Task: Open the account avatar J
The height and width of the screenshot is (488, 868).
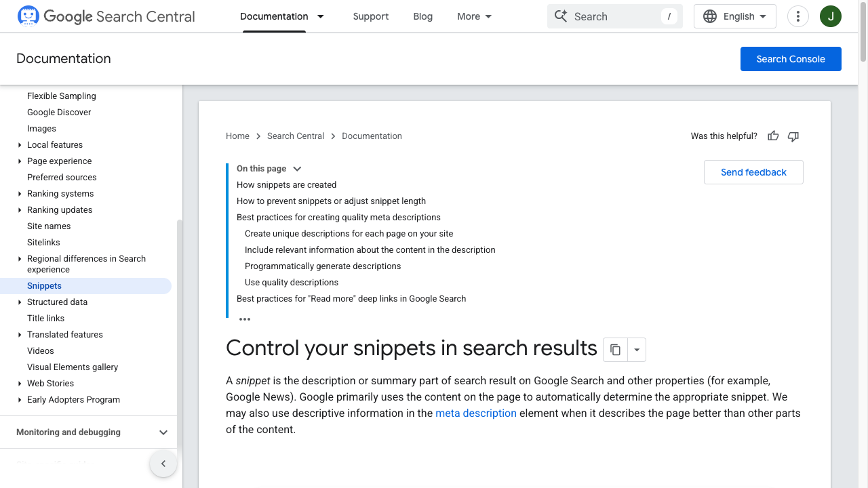Action: 831,16
